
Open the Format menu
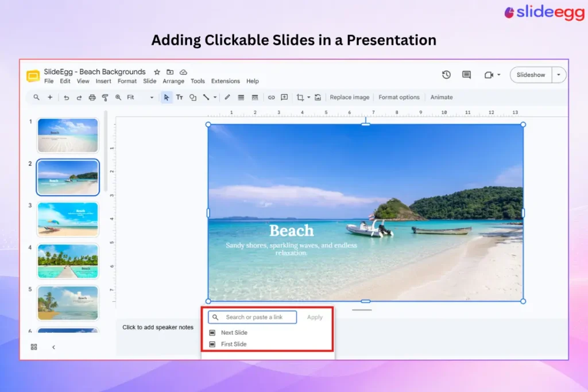[127, 81]
